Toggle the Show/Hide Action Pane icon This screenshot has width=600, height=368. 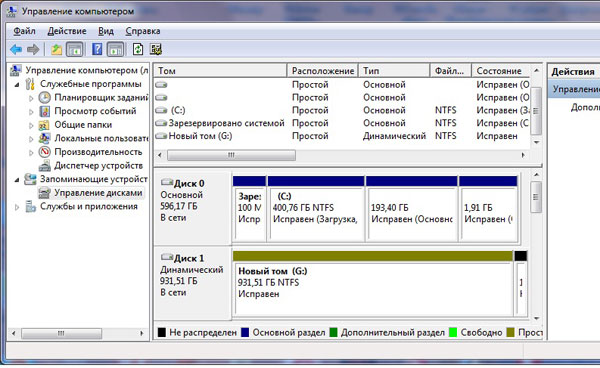115,49
